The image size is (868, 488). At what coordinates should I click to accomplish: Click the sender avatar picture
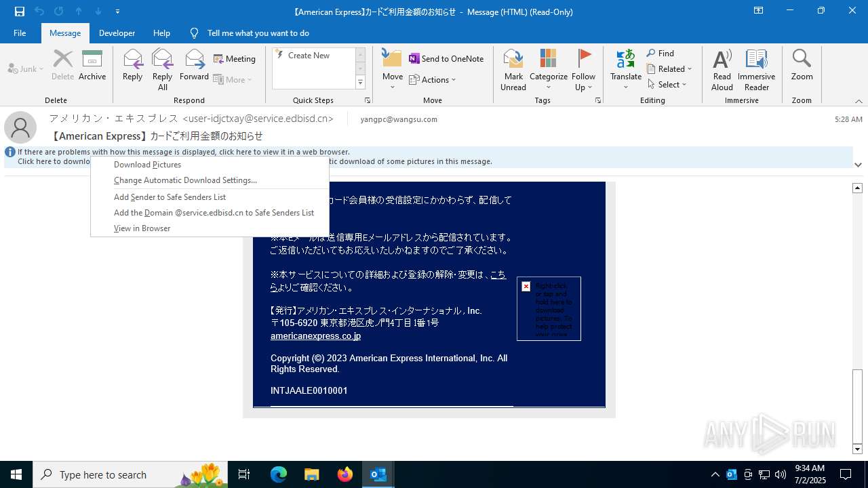[x=20, y=127]
